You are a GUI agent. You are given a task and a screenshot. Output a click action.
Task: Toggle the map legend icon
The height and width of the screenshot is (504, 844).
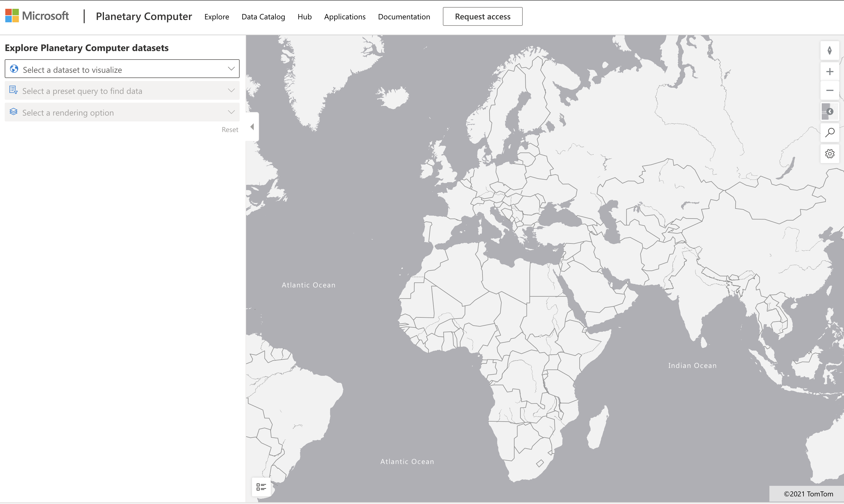[261, 487]
